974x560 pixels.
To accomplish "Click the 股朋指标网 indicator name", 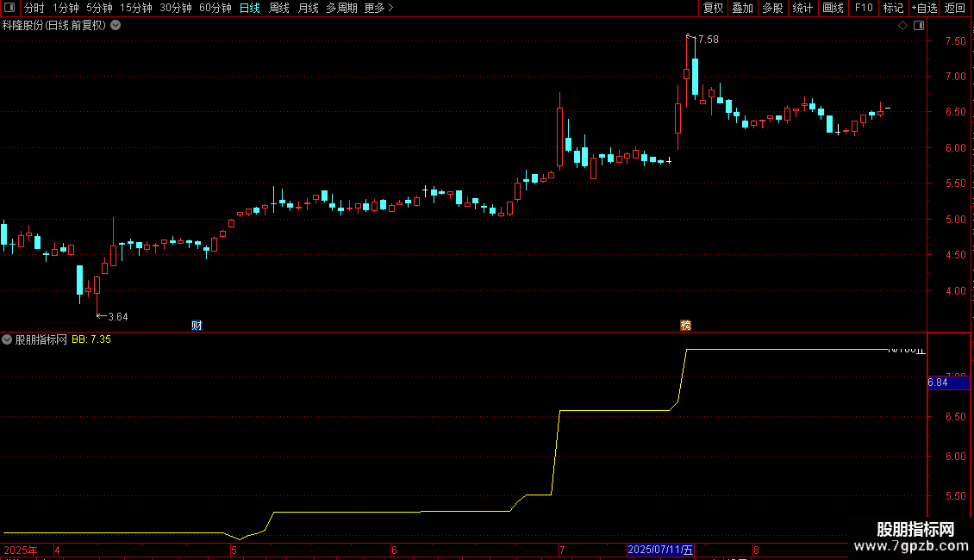I will point(41,339).
